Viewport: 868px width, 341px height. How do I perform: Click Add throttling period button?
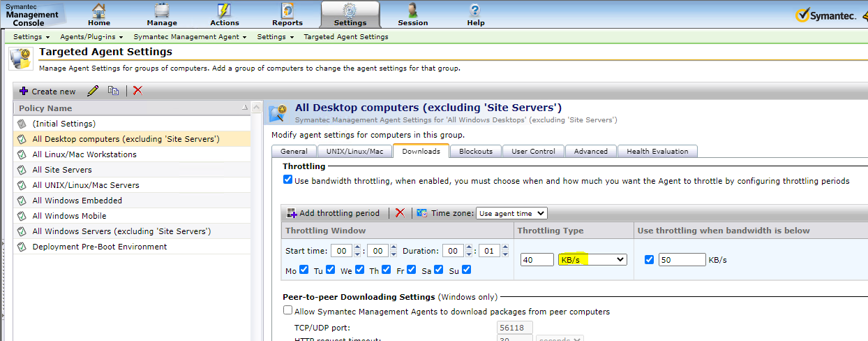[334, 213]
